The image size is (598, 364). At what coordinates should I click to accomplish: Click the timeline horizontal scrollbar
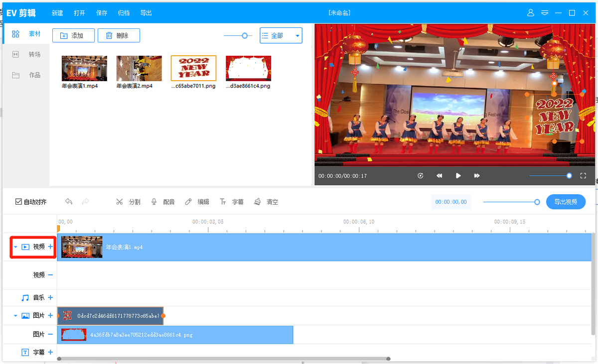click(x=224, y=359)
